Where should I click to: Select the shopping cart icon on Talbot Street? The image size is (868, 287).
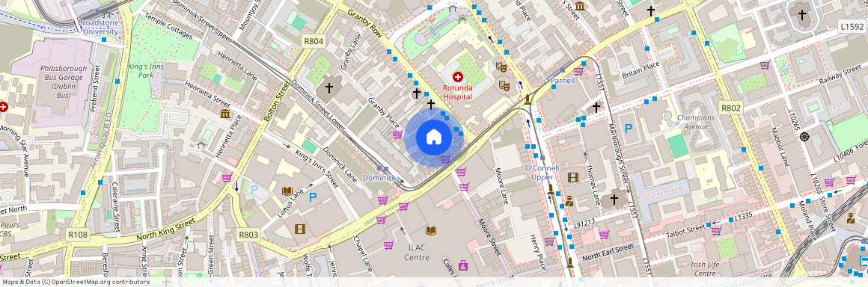coord(716,231)
